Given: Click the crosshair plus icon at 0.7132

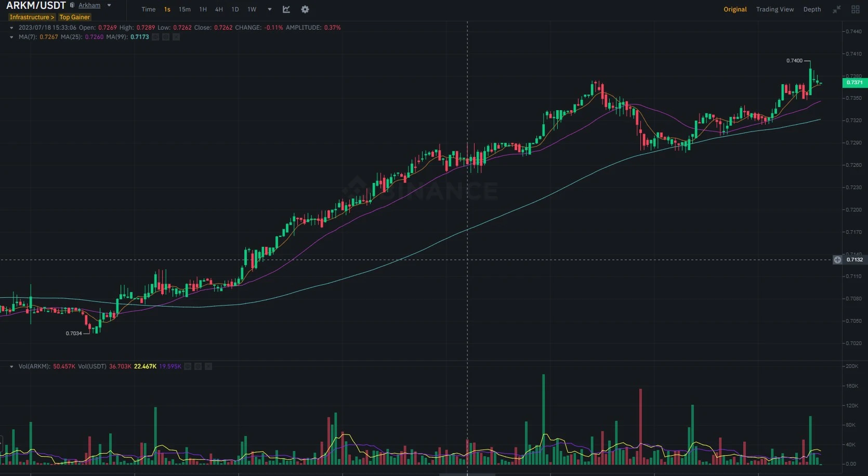Looking at the screenshot, I should (837, 260).
